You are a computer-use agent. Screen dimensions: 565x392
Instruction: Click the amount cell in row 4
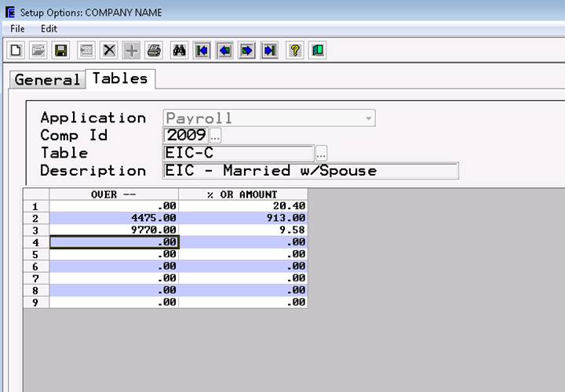(x=242, y=242)
